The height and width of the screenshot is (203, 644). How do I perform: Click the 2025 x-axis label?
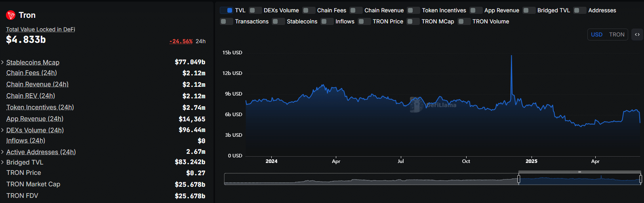[x=532, y=161]
